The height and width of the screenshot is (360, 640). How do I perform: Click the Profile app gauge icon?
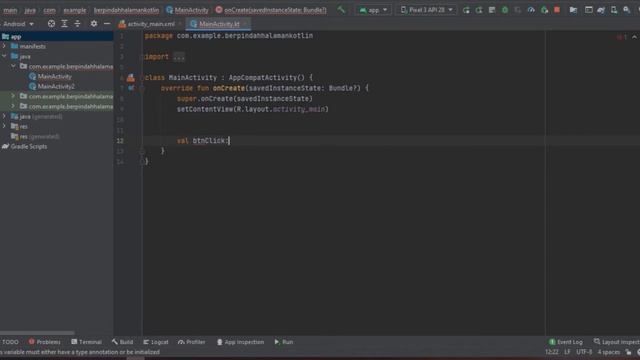click(531, 10)
